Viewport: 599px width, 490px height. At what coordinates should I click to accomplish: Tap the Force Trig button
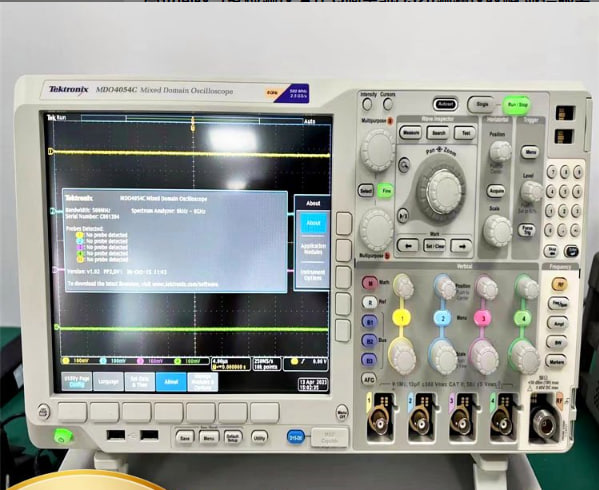[x=527, y=230]
